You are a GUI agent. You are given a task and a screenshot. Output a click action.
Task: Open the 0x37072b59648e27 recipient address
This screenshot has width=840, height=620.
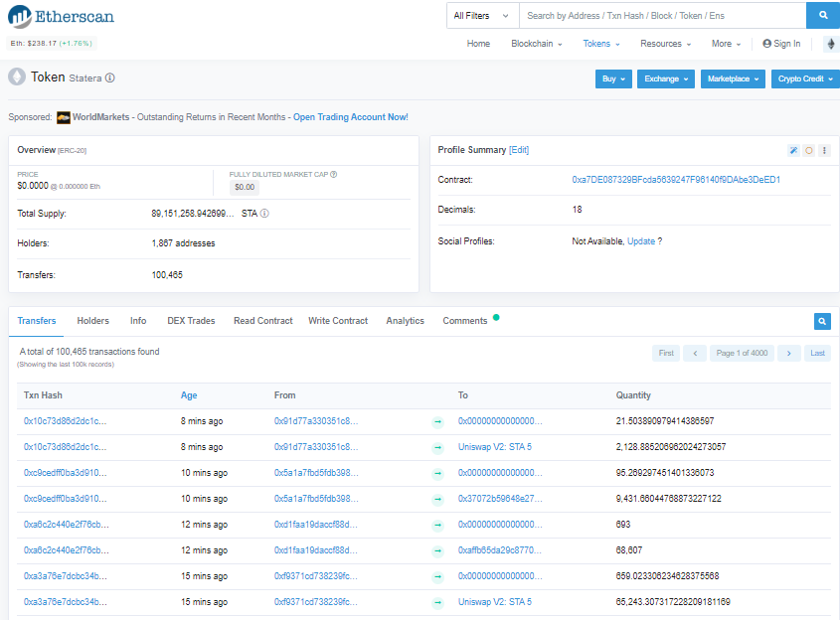[500, 499]
